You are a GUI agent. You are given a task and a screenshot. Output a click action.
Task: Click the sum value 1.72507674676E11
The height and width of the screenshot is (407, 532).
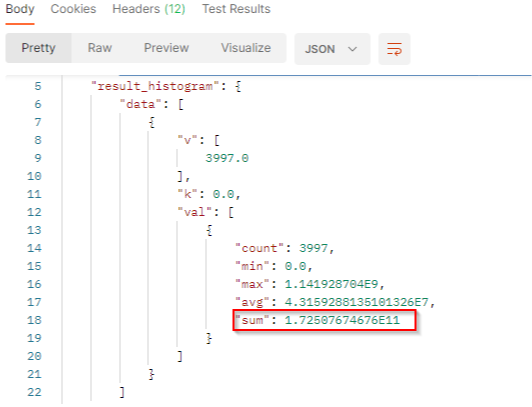342,320
